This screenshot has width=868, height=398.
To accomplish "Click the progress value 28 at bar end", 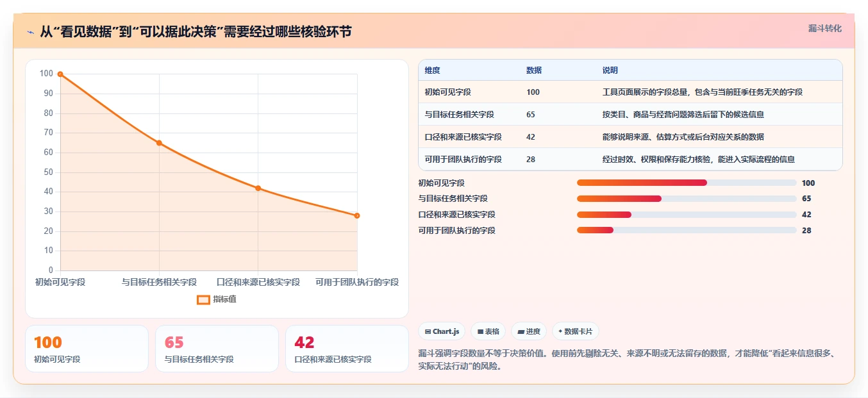I will [x=806, y=230].
